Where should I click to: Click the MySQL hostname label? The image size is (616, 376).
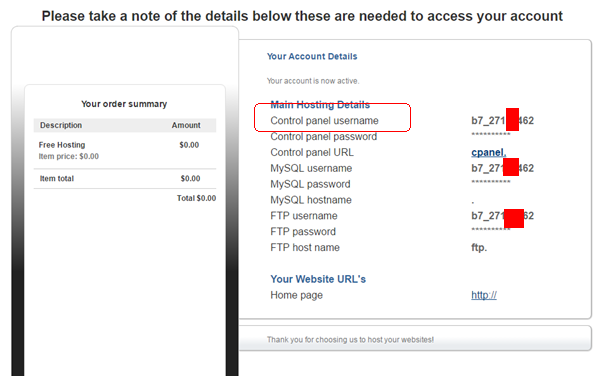(311, 200)
